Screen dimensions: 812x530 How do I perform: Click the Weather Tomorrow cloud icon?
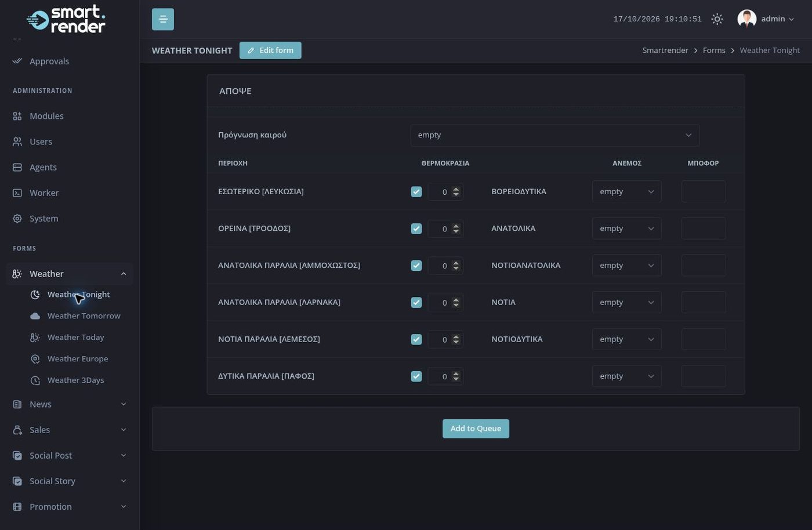[35, 316]
